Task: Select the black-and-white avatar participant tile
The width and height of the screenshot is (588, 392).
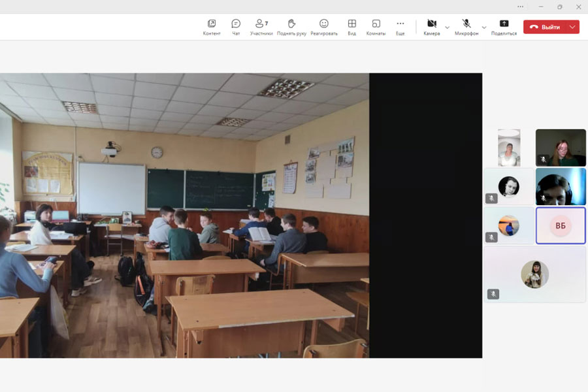Action: click(x=509, y=186)
